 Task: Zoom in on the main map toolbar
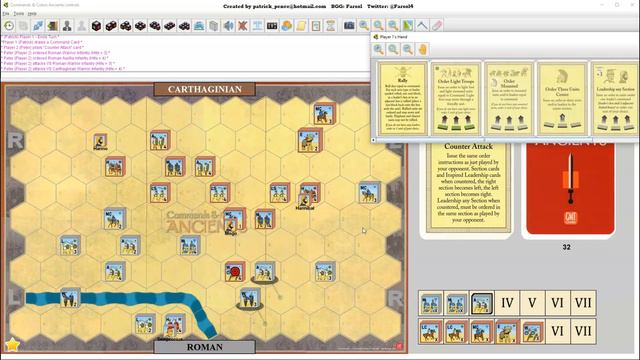(364, 26)
